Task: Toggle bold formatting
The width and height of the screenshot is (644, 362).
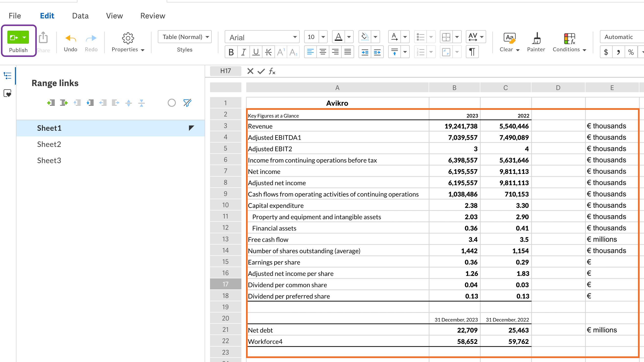Action: (231, 52)
